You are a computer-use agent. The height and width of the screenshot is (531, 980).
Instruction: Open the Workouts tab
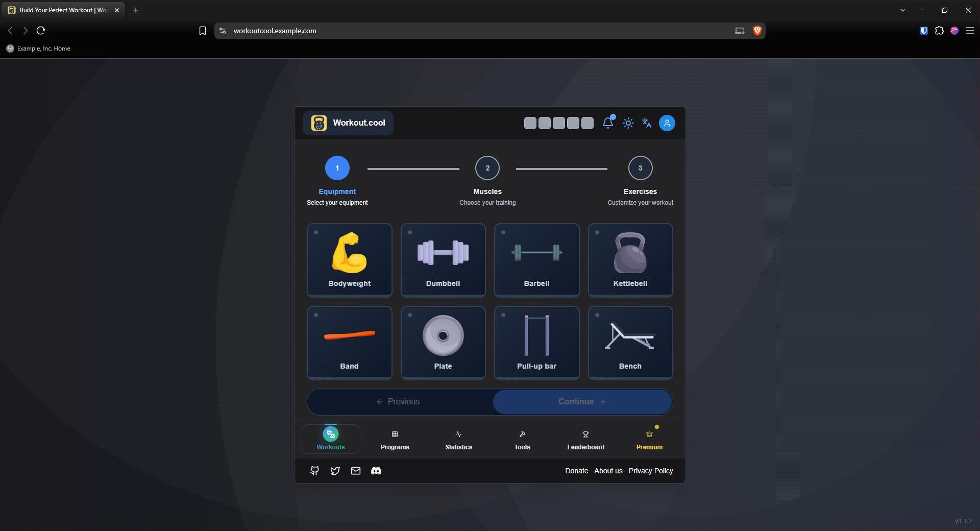point(331,439)
